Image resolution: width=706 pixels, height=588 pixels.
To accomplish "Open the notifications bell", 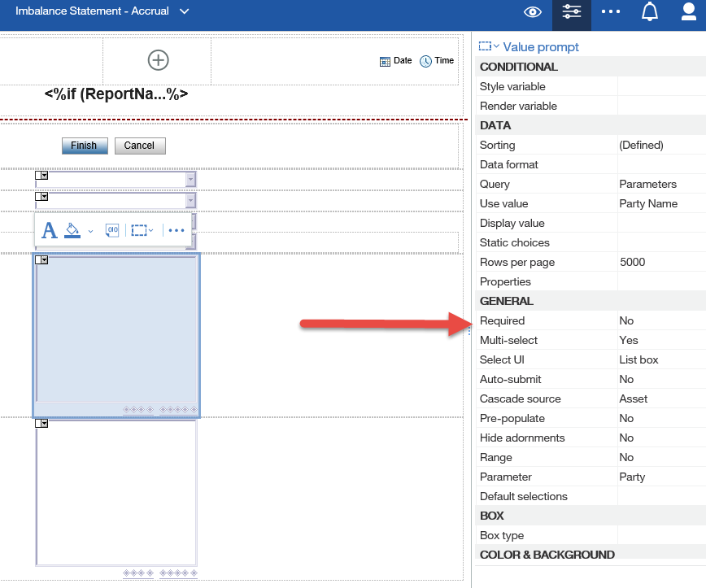I will [649, 11].
